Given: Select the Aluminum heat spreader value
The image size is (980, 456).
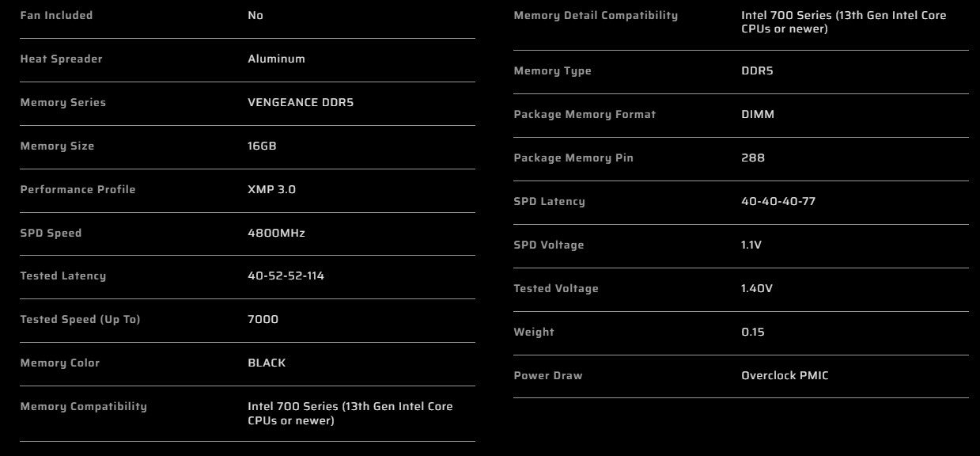Looking at the screenshot, I should [x=276, y=59].
